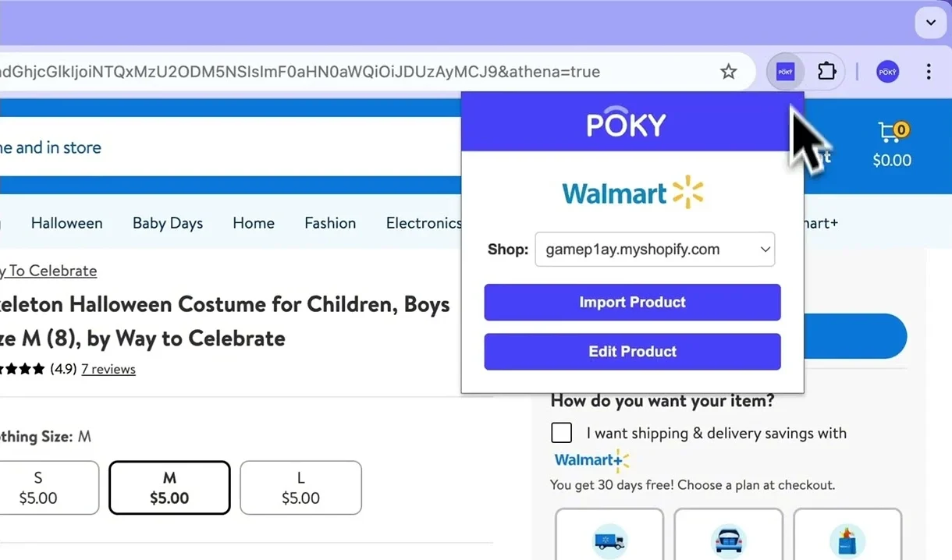Browse the Halloween category
This screenshot has height=560, width=952.
(66, 223)
